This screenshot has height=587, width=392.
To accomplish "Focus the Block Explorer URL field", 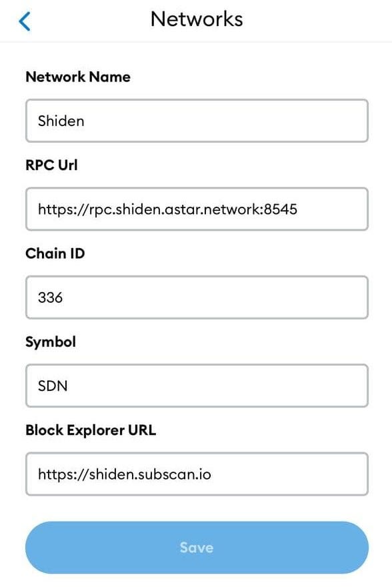I will [x=197, y=474].
